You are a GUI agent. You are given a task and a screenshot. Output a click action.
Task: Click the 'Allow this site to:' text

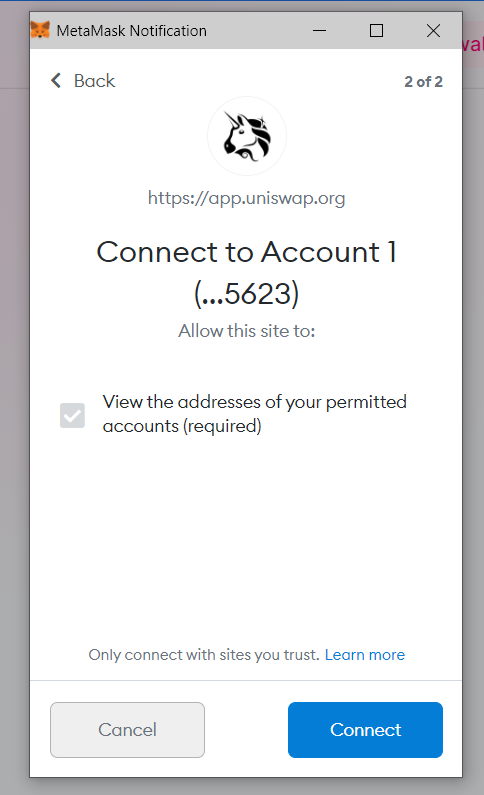click(246, 331)
